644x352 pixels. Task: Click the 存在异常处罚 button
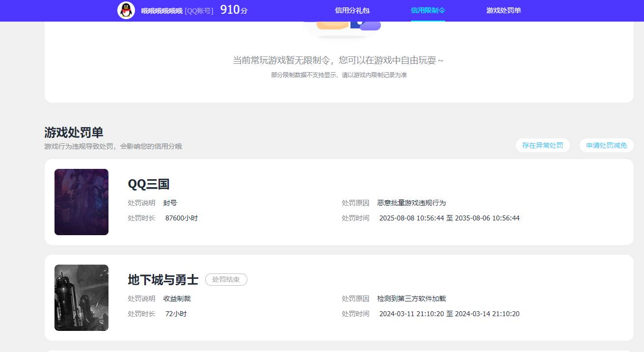coord(542,145)
